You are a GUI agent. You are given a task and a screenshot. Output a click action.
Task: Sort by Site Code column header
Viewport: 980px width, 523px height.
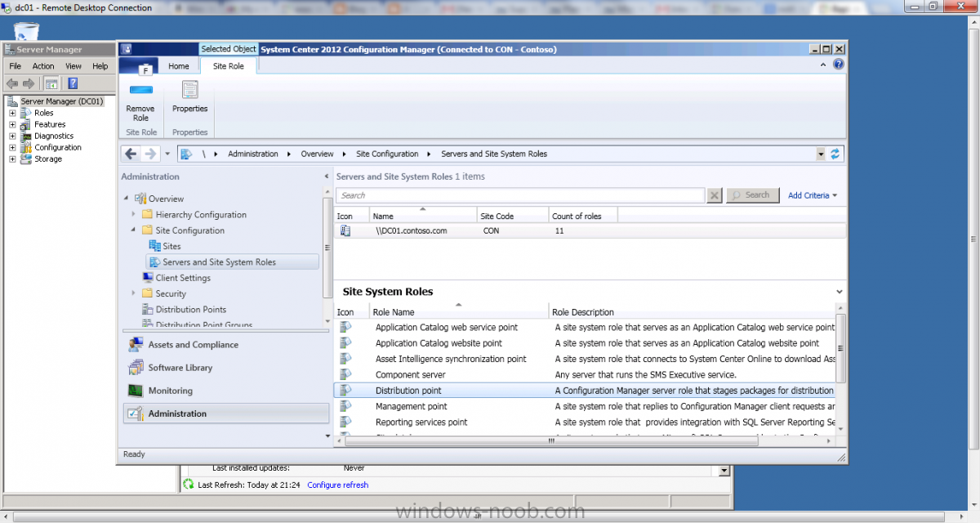point(513,216)
